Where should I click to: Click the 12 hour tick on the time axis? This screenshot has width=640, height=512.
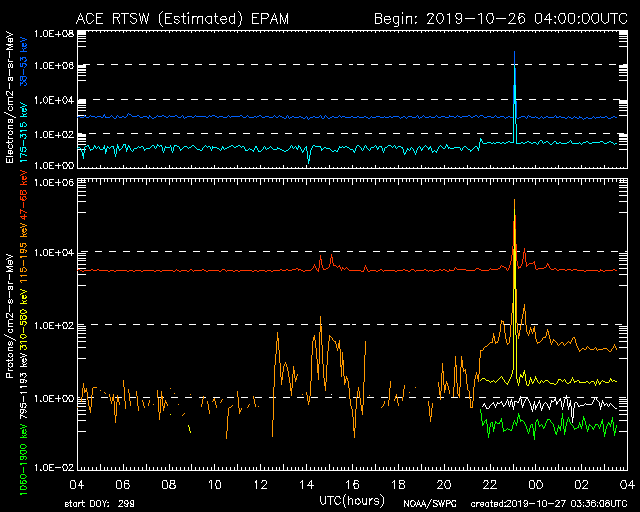(260, 484)
